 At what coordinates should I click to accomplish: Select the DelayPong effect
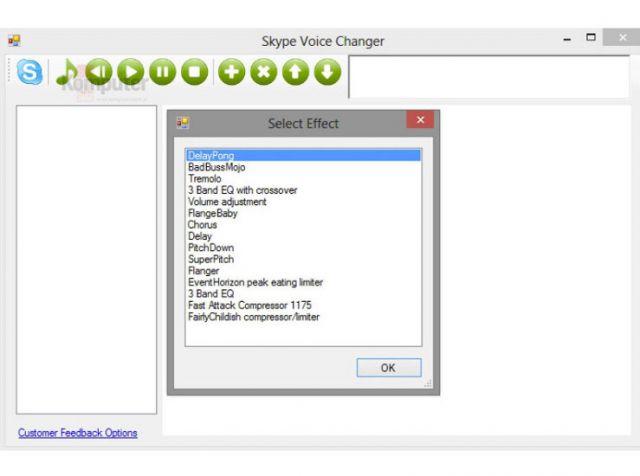[303, 156]
